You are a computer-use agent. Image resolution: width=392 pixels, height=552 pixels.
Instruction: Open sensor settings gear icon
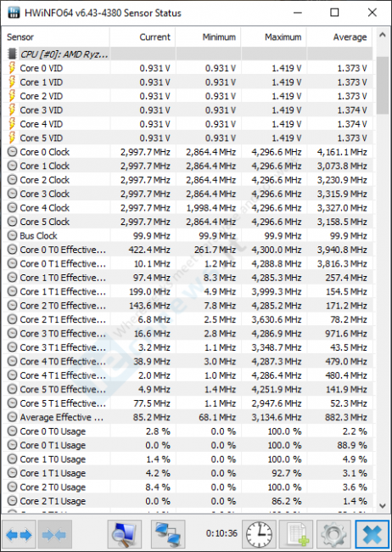[x=333, y=535]
